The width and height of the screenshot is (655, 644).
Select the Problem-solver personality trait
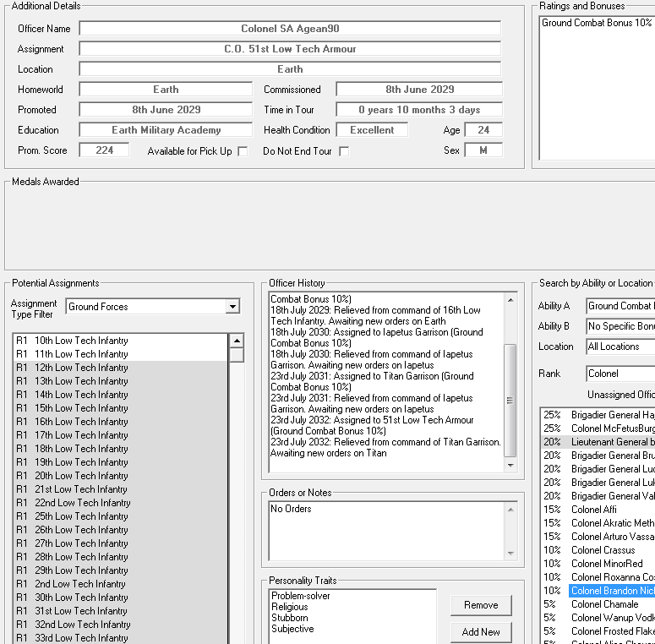tap(300, 596)
